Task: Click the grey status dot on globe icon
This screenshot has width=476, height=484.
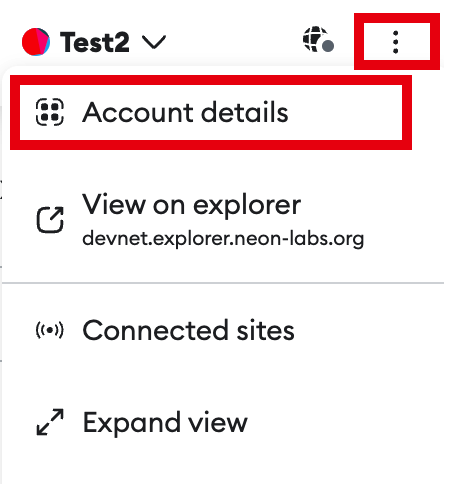Action: [328, 46]
